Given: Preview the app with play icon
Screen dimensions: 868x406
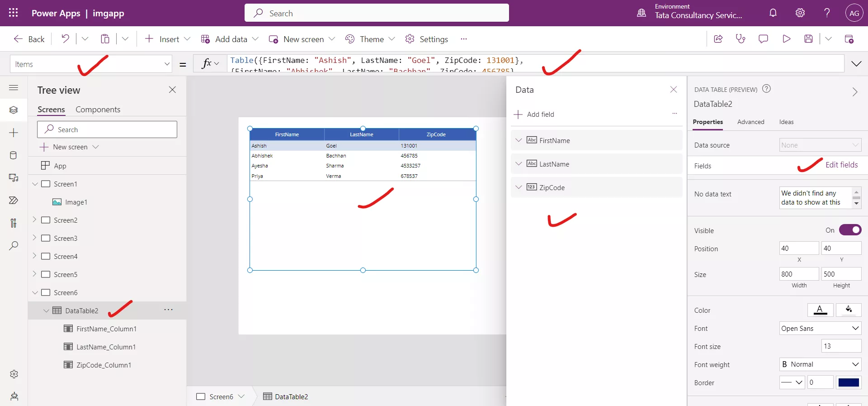Looking at the screenshot, I should click(786, 39).
